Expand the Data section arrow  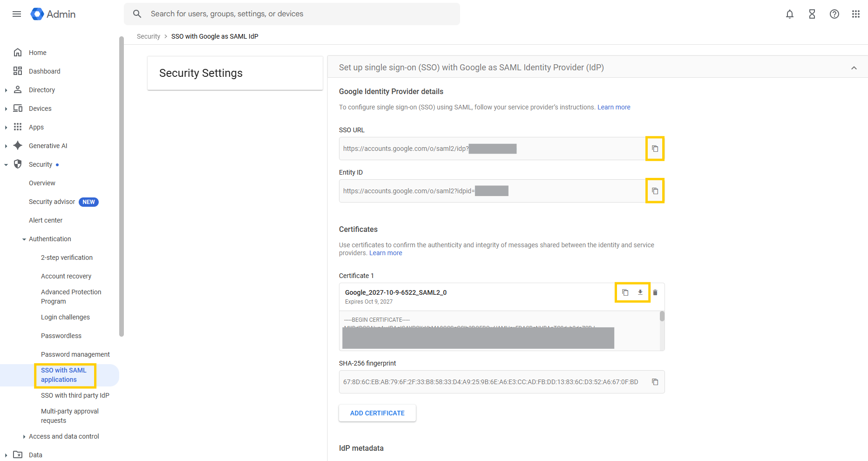[x=6, y=455]
